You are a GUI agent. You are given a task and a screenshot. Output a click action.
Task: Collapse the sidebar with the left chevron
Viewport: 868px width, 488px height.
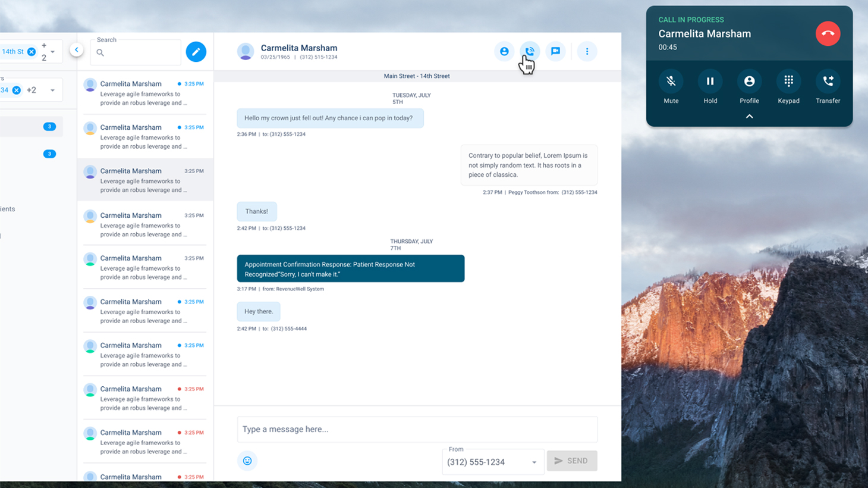(77, 50)
